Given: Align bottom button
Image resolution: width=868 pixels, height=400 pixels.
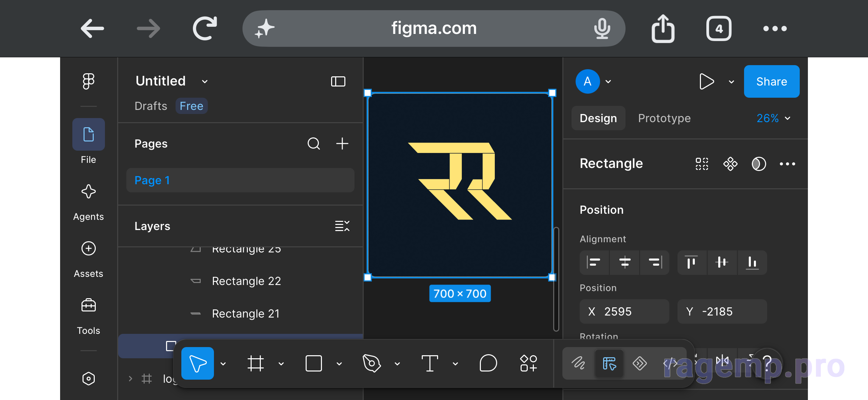Looking at the screenshot, I should point(752,262).
